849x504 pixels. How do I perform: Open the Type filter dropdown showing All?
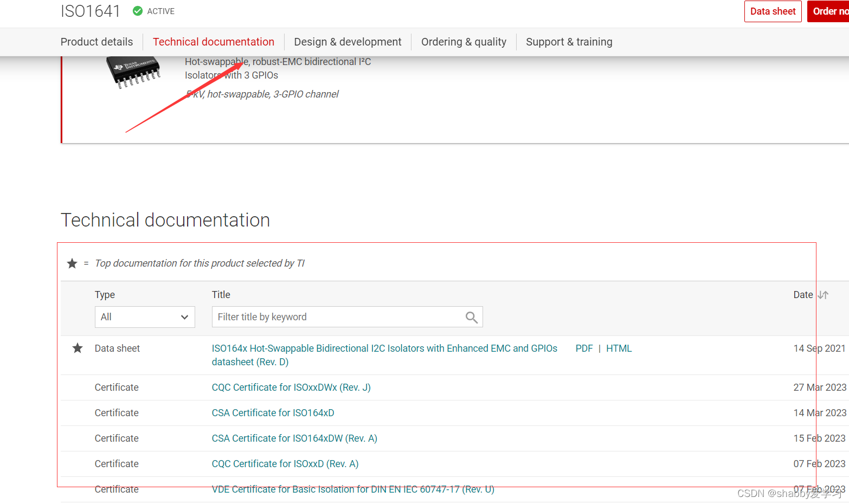[x=145, y=317]
